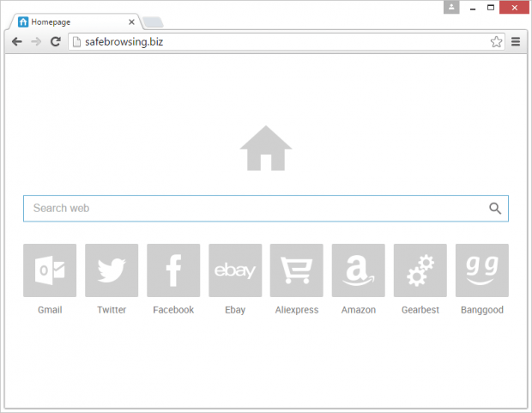The height and width of the screenshot is (413, 532).
Task: Bookmark this page with the star icon
Action: coord(496,42)
